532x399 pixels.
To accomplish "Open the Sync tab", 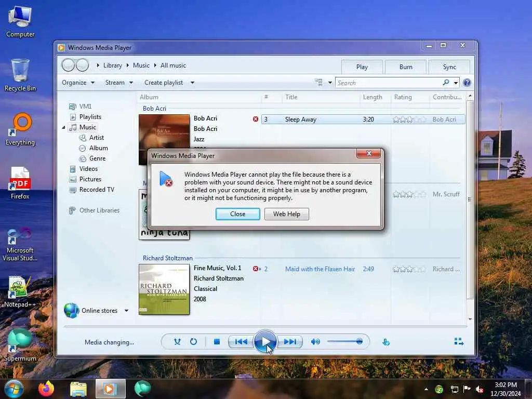I will pos(449,67).
